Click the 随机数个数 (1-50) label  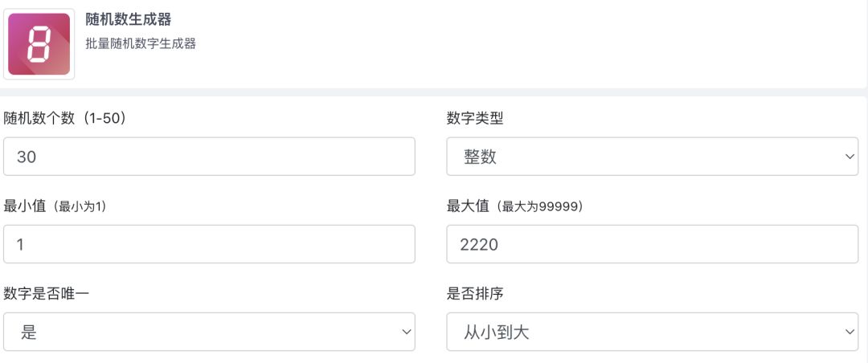click(64, 118)
